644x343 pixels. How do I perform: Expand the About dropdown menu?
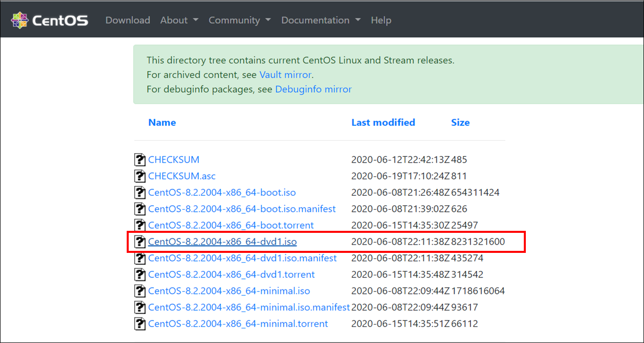tap(179, 21)
